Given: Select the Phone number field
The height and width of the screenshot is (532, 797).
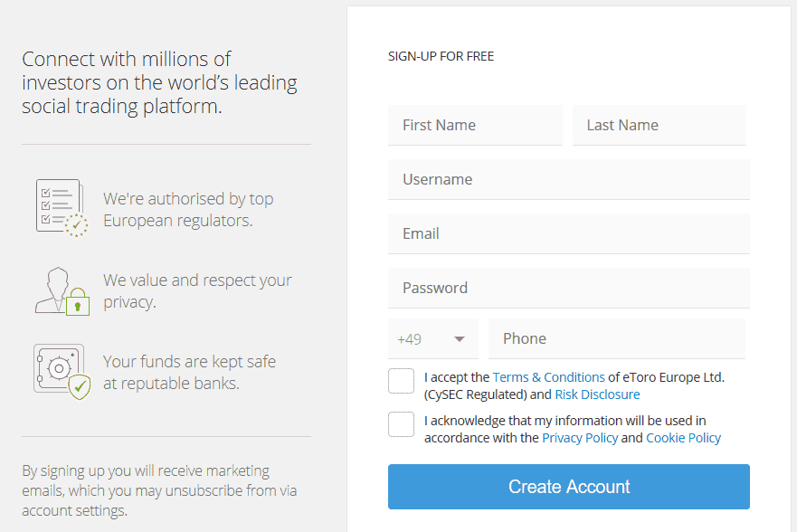Looking at the screenshot, I should tap(617, 339).
